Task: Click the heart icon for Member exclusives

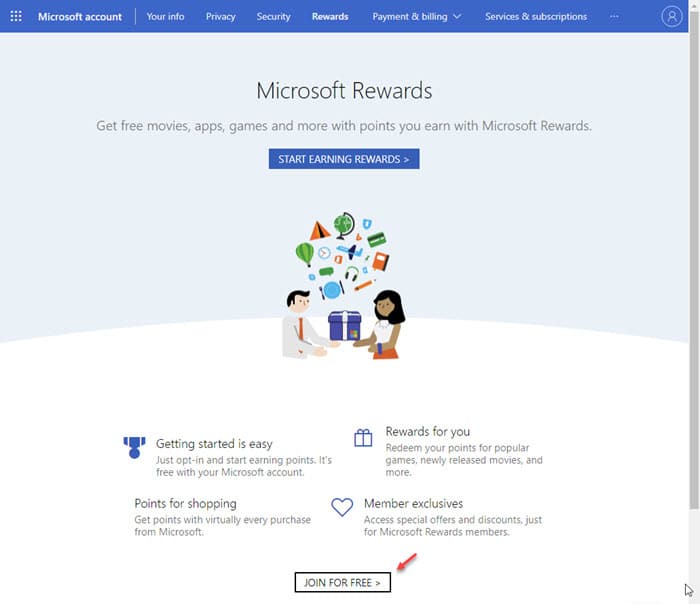Action: coord(342,508)
